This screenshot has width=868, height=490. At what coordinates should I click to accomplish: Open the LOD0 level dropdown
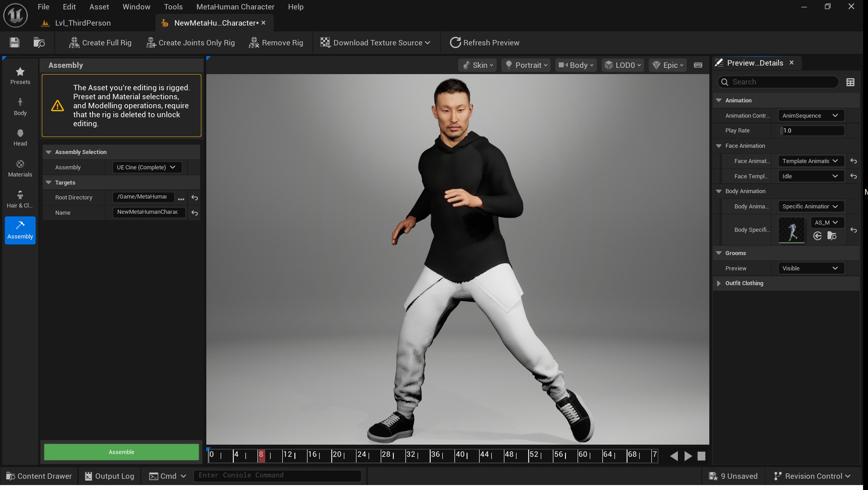point(623,65)
